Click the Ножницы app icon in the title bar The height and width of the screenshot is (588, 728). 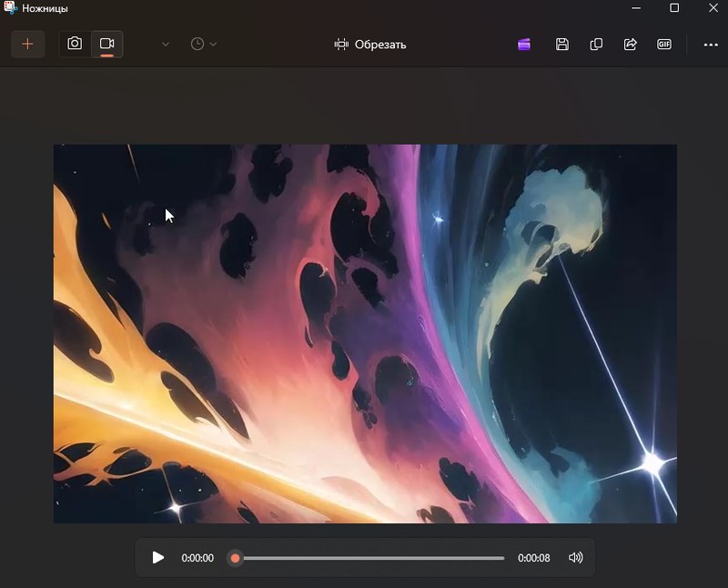(11, 8)
